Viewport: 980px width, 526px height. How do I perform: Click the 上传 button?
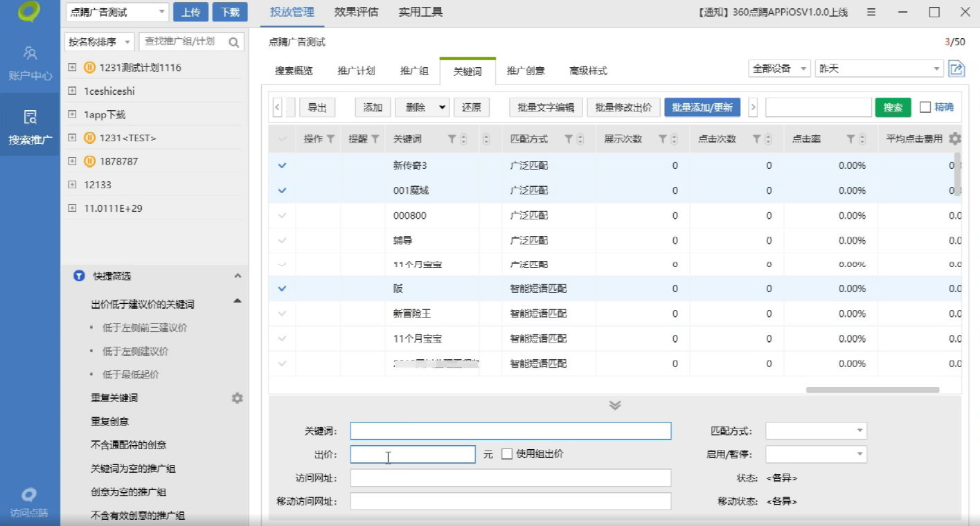(x=190, y=12)
